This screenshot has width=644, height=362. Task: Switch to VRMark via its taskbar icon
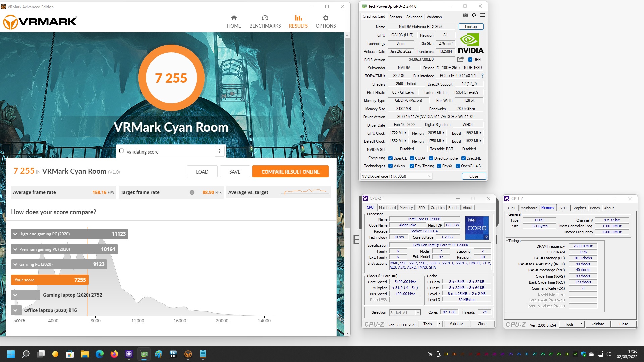(x=188, y=354)
